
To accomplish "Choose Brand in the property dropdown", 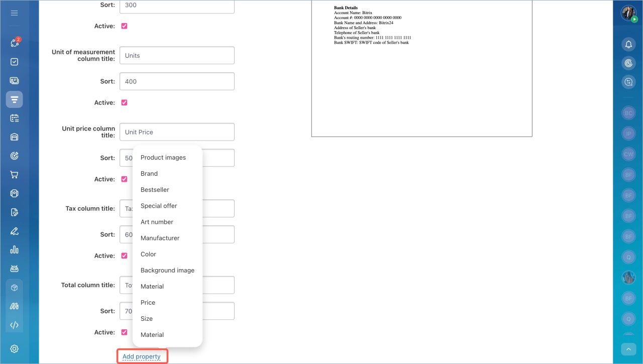I will coord(149,174).
